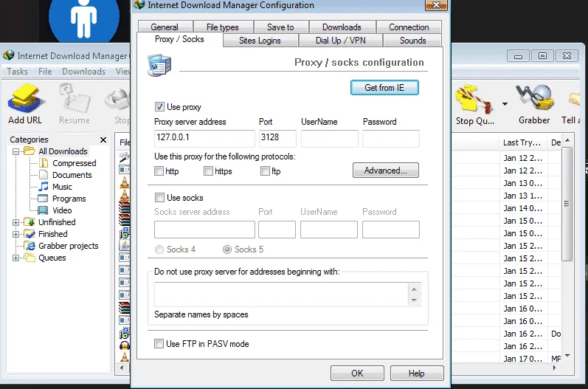588x389 pixels.
Task: Select the Socks 4 radio button
Action: [x=159, y=249]
